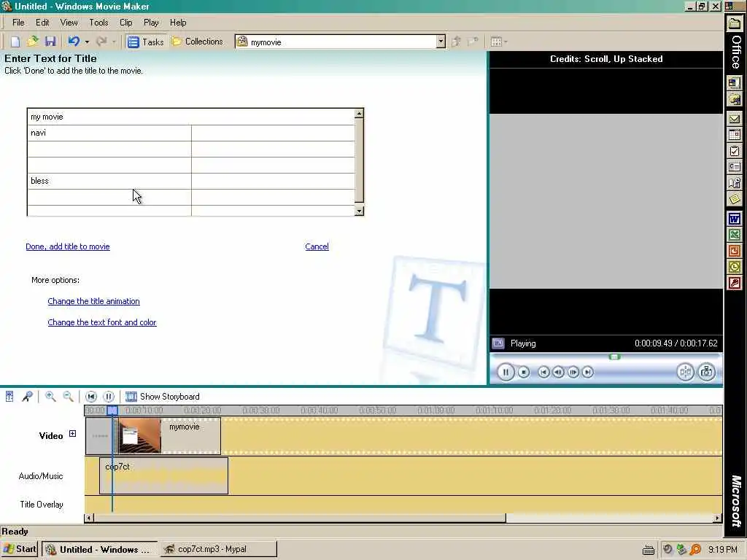Screen dimensions: 747x560
Task: Click the timeline horizontal scrollbar thumb
Action: (x=300, y=518)
